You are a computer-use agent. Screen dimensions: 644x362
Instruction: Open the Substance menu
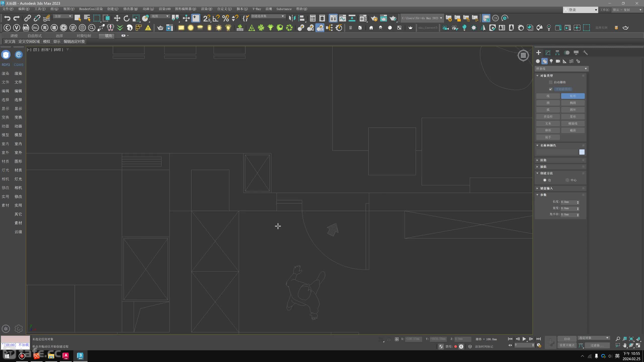(x=284, y=9)
